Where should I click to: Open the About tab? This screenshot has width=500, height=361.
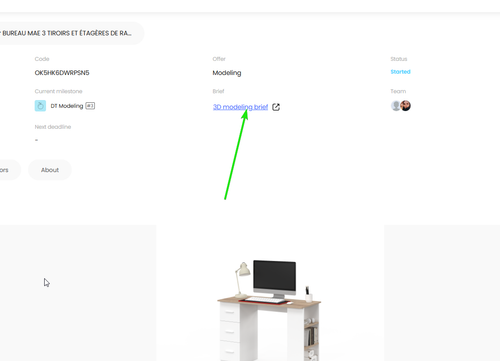coord(50,170)
